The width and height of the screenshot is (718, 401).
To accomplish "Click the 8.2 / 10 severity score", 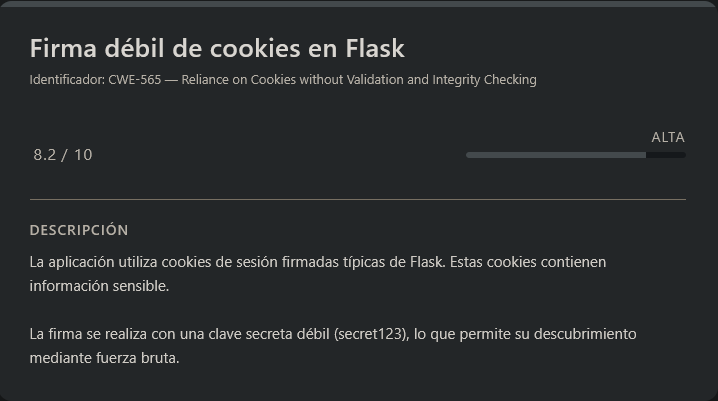I will 63,155.
